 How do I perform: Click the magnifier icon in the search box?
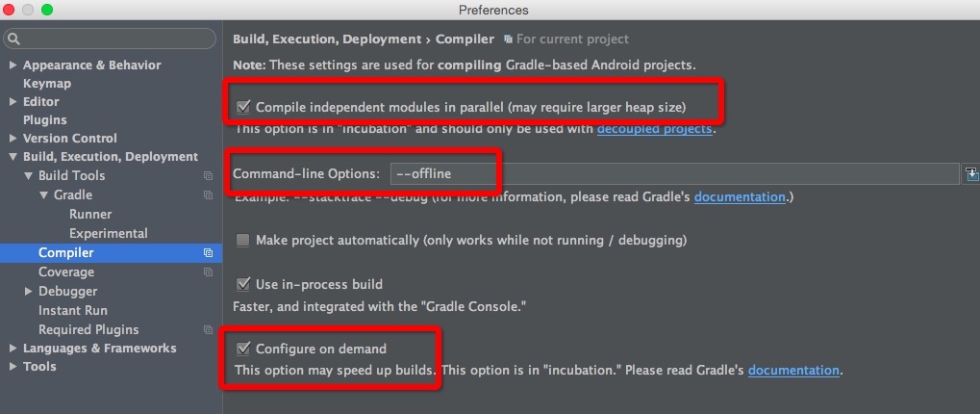[14, 39]
